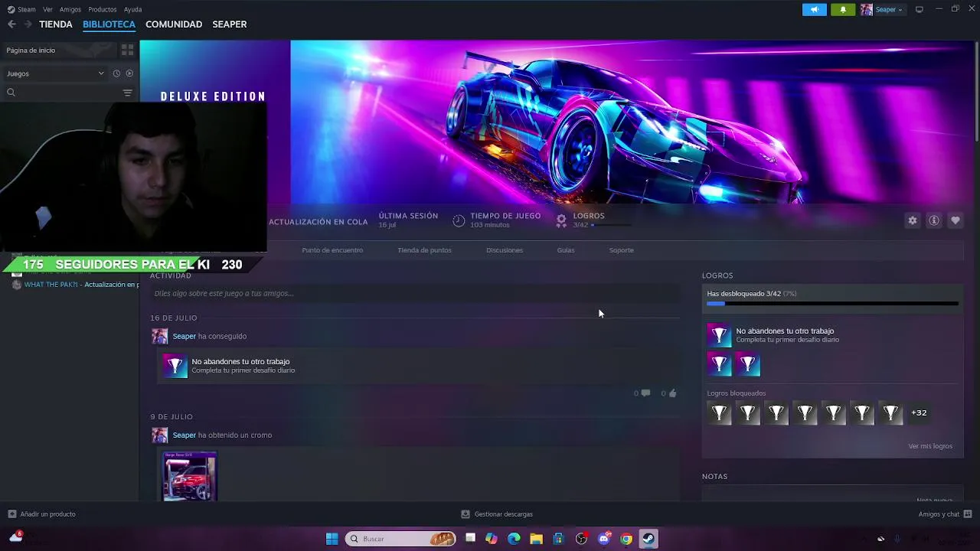Screen dimensions: 980x551
Task: Open Tienda de puntos link
Action: [x=424, y=250]
